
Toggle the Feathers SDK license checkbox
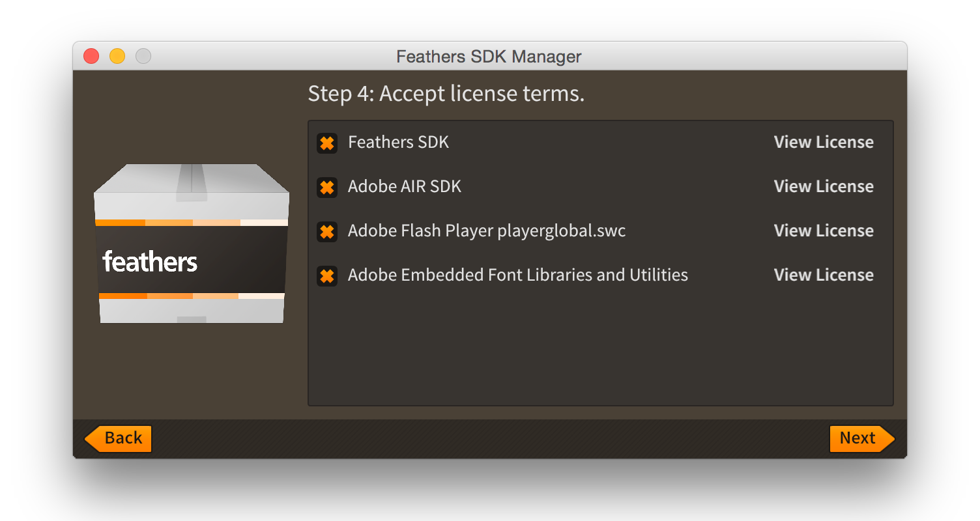click(327, 143)
